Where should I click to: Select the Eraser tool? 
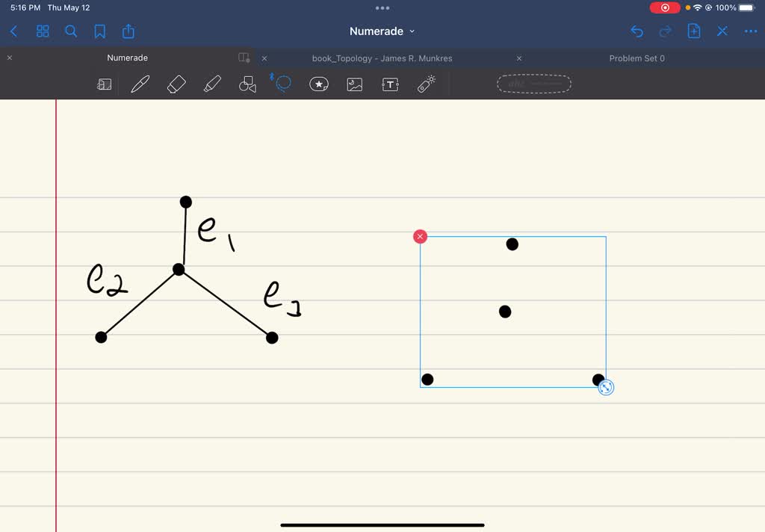(176, 84)
